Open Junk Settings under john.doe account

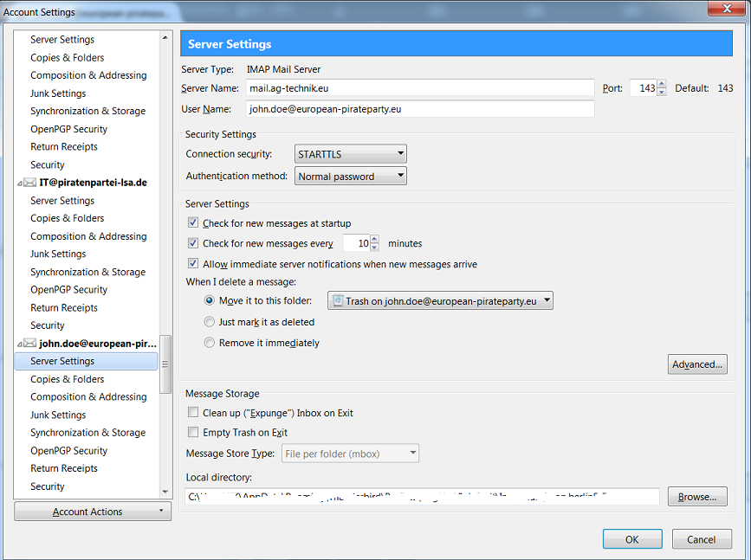click(x=58, y=415)
